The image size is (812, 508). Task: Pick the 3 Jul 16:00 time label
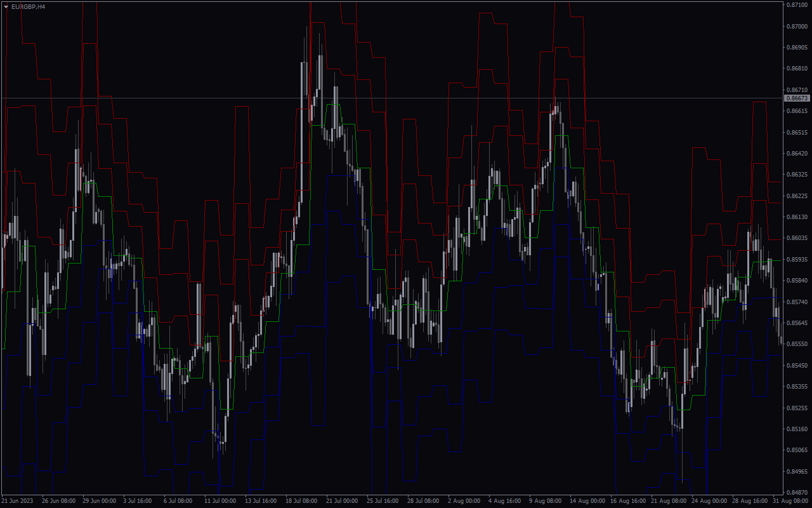pyautogui.click(x=137, y=501)
